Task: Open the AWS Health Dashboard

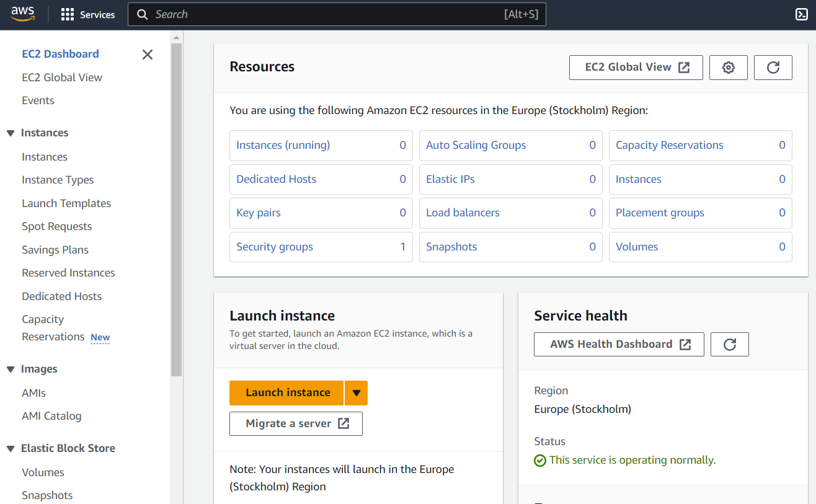Action: tap(618, 344)
